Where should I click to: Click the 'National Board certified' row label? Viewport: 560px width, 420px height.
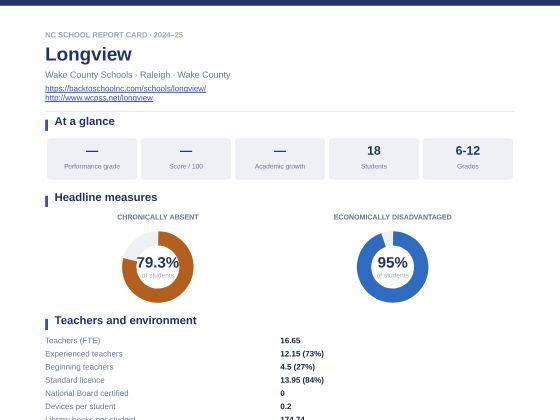tap(86, 393)
